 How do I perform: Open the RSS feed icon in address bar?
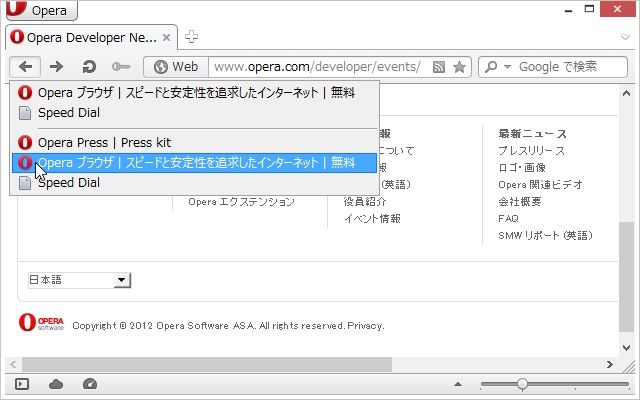tap(439, 67)
